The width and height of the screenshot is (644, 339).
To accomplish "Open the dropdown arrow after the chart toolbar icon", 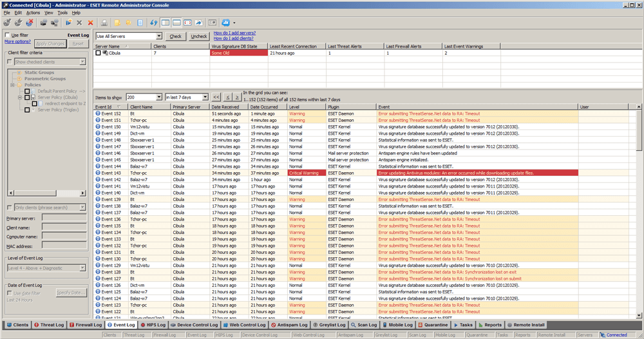I will click(x=234, y=23).
